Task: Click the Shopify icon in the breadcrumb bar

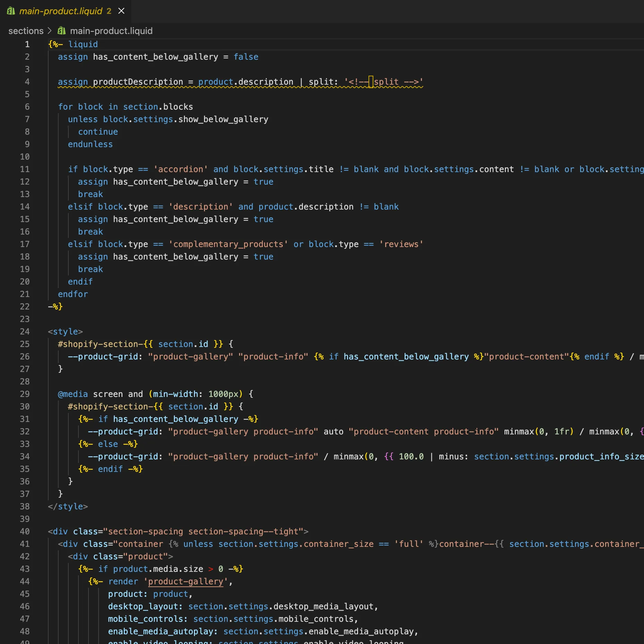Action: click(61, 31)
